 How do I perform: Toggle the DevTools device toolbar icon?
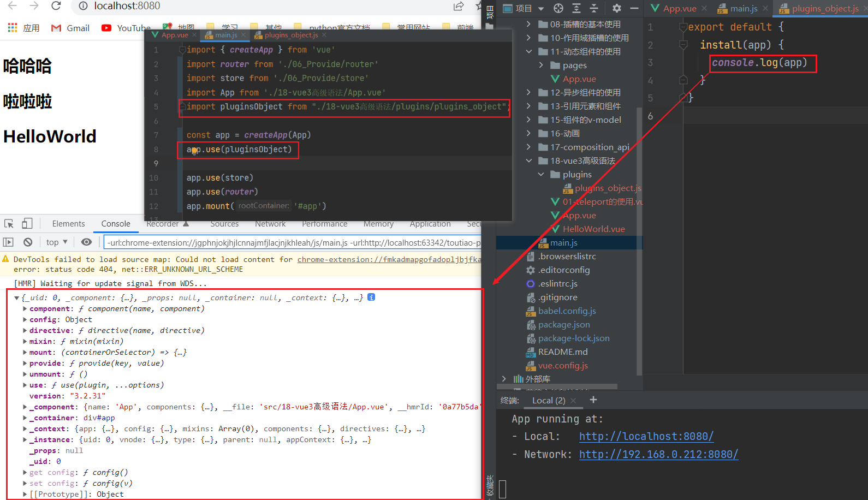click(27, 224)
